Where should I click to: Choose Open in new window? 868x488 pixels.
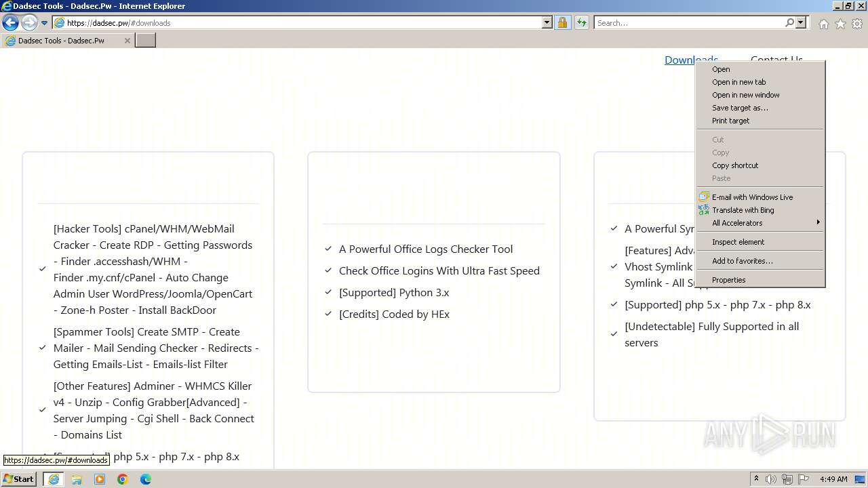tap(745, 95)
